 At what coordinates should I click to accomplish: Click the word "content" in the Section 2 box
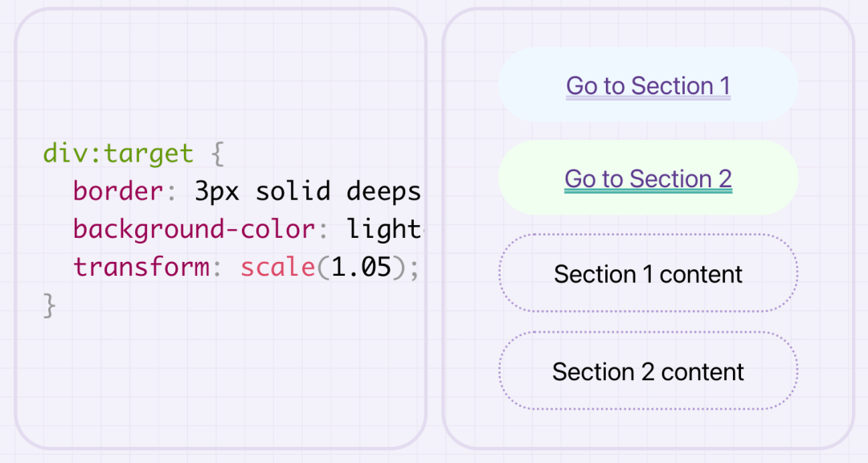click(702, 372)
